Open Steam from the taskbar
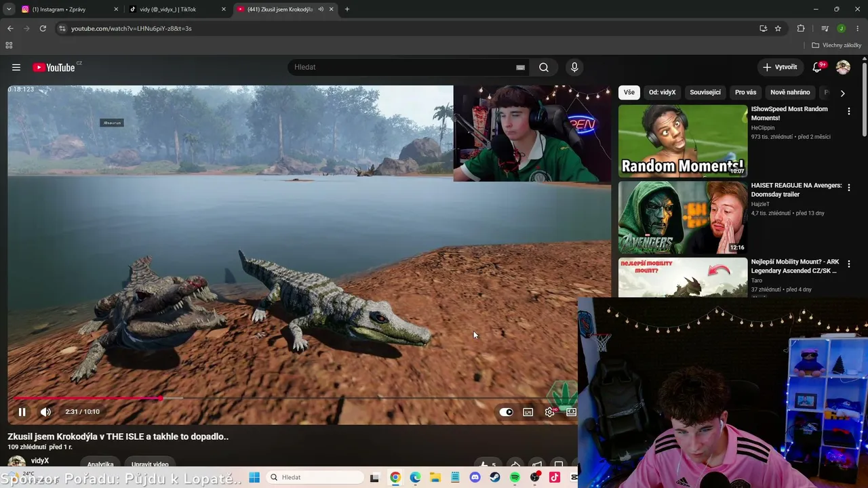 tap(495, 477)
